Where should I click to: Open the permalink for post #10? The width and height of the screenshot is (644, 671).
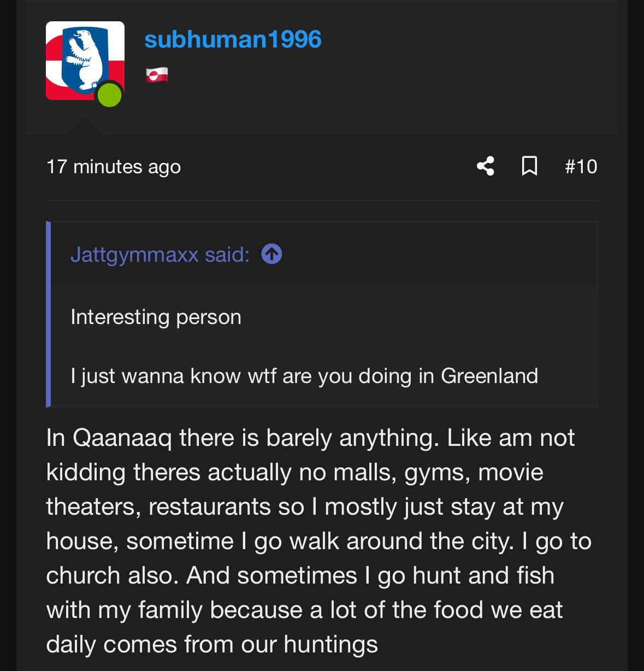pyautogui.click(x=581, y=167)
